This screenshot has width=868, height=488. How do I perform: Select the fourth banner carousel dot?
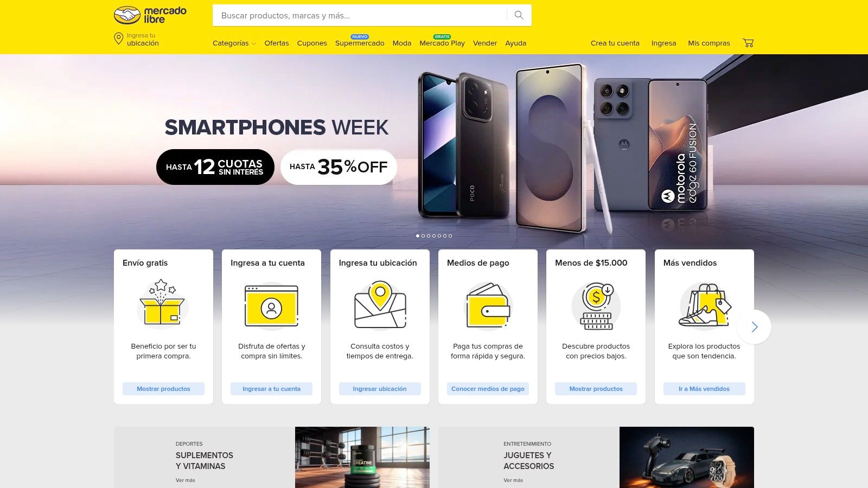pos(434,236)
